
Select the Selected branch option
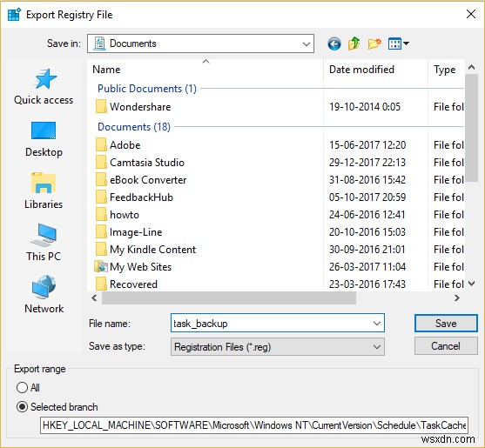[x=23, y=406]
